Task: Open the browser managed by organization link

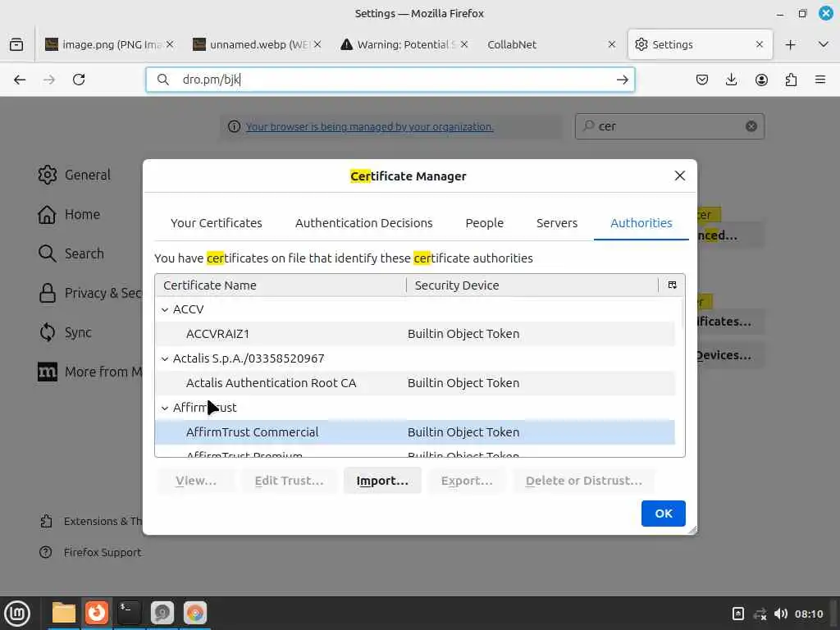Action: pos(370,127)
